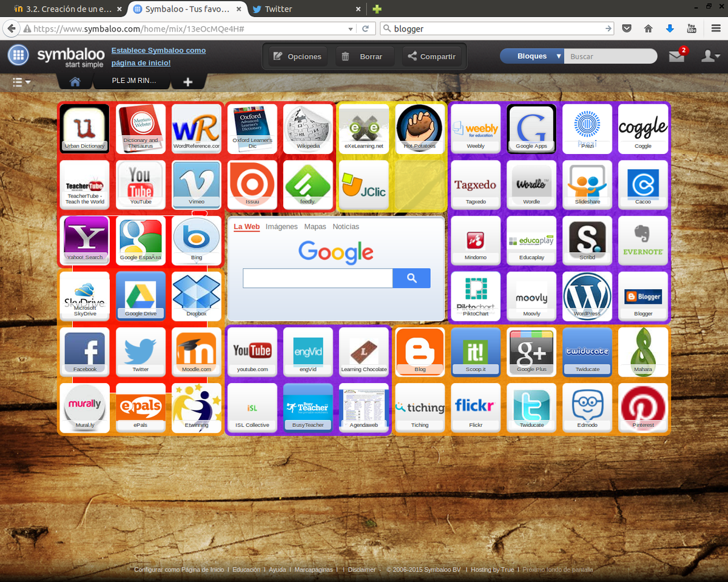Screen dimensions: 728x582
Task: Open the WordReference.com tile
Action: point(197,129)
